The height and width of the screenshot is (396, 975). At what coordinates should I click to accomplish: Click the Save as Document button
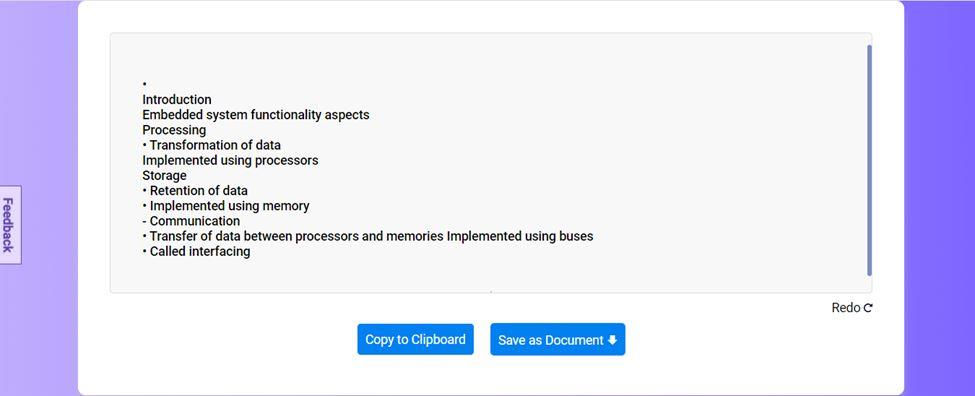[558, 339]
